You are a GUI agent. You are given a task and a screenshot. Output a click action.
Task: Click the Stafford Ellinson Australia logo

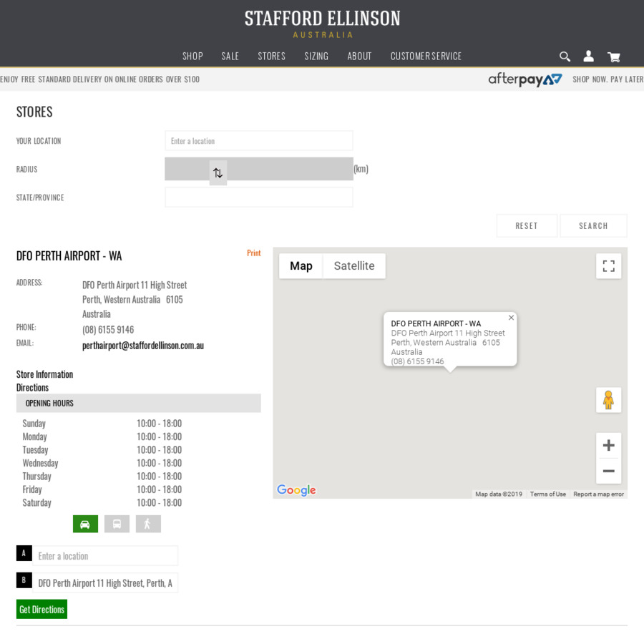click(323, 24)
